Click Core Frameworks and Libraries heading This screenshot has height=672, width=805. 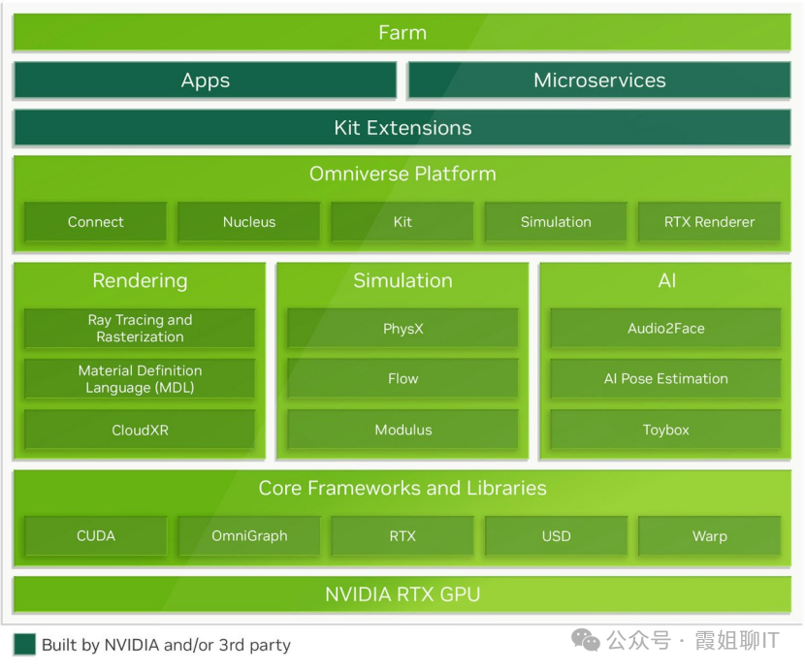point(402,488)
